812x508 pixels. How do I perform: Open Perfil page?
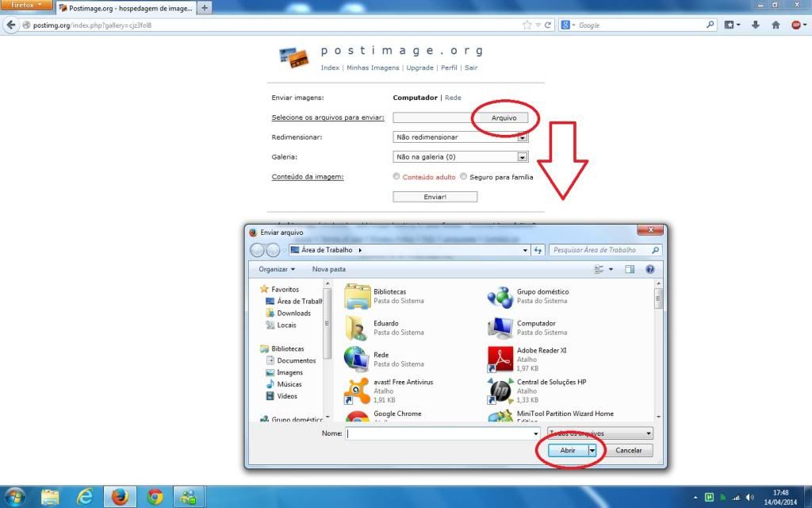coord(449,67)
